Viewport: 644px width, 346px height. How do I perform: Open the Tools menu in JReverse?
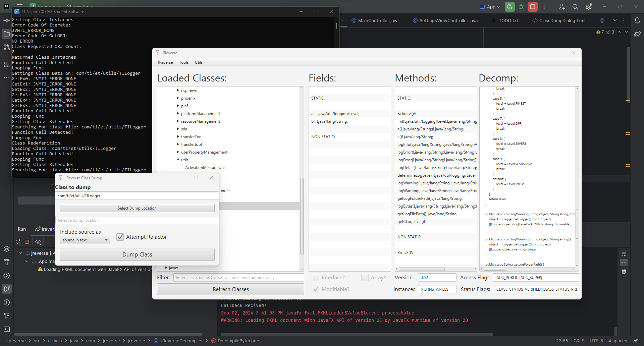[184, 62]
